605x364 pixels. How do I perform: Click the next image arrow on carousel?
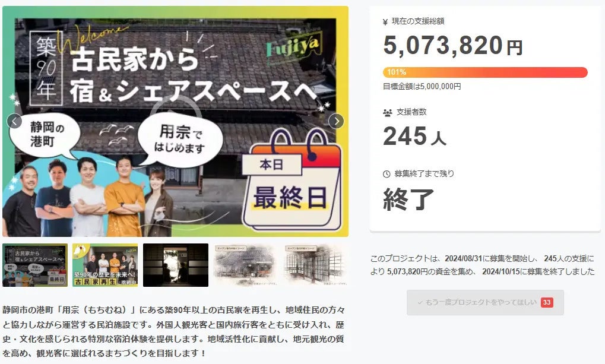coord(336,121)
